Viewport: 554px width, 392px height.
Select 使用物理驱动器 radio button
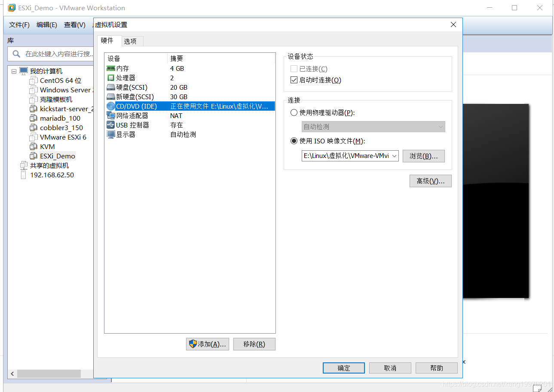point(294,112)
